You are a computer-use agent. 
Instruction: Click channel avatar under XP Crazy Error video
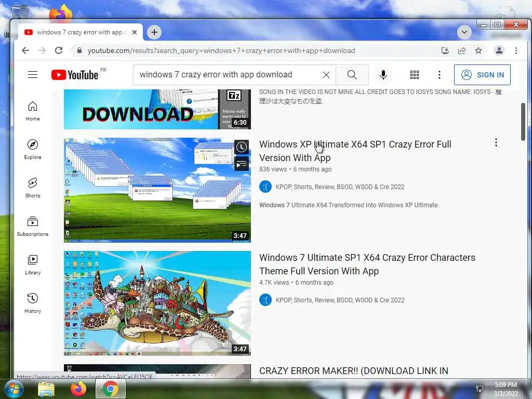pyautogui.click(x=265, y=187)
